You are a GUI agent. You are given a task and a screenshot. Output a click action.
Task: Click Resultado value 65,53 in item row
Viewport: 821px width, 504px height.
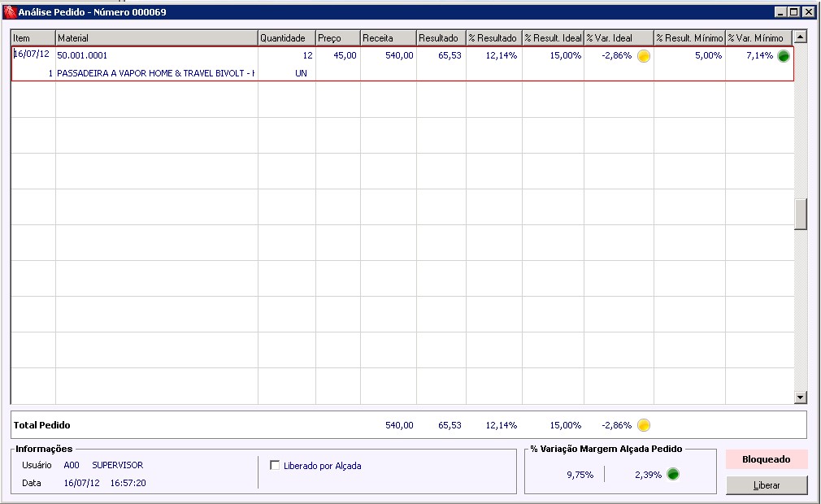tap(450, 55)
